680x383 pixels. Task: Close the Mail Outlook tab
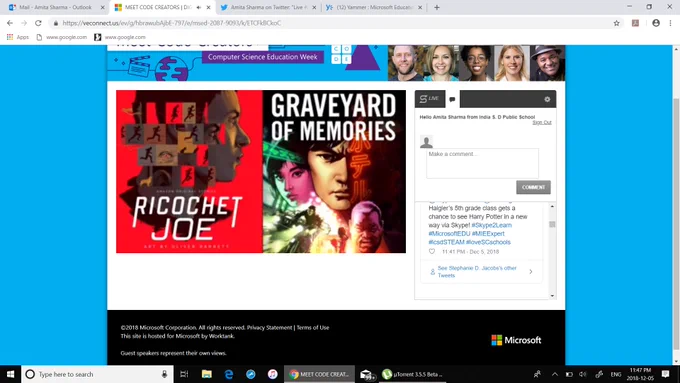pos(102,7)
